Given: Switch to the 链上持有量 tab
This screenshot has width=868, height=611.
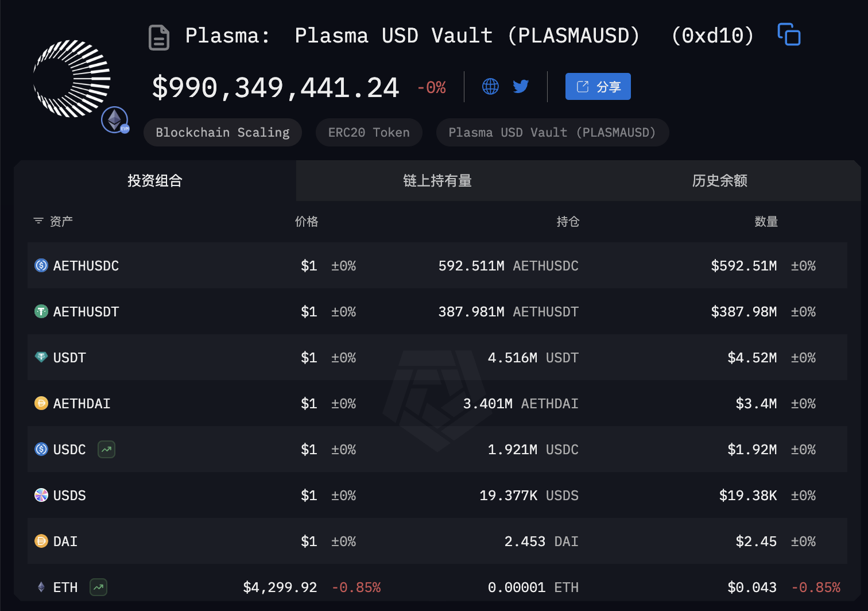Looking at the screenshot, I should pos(437,181).
